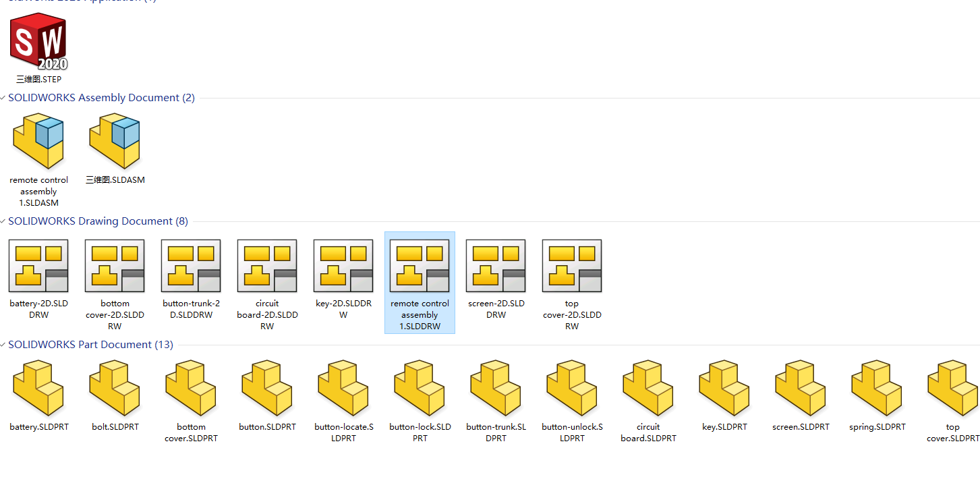This screenshot has height=479, width=980.
Task: Click the file name text 三维图.STEP
Action: (38, 80)
